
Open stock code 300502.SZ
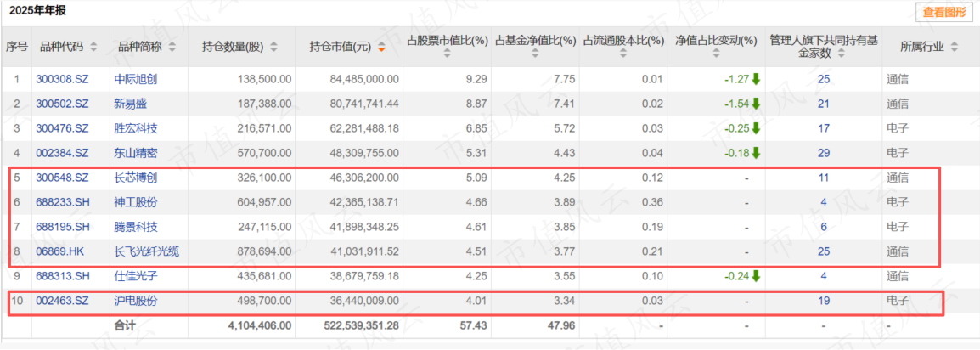pos(63,104)
